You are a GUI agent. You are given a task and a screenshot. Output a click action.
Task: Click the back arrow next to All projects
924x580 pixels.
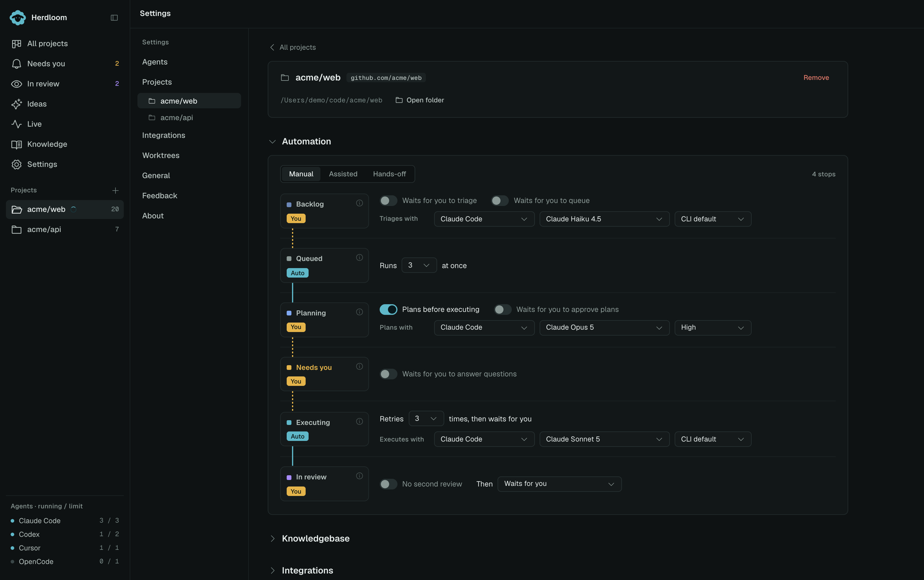pyautogui.click(x=272, y=47)
